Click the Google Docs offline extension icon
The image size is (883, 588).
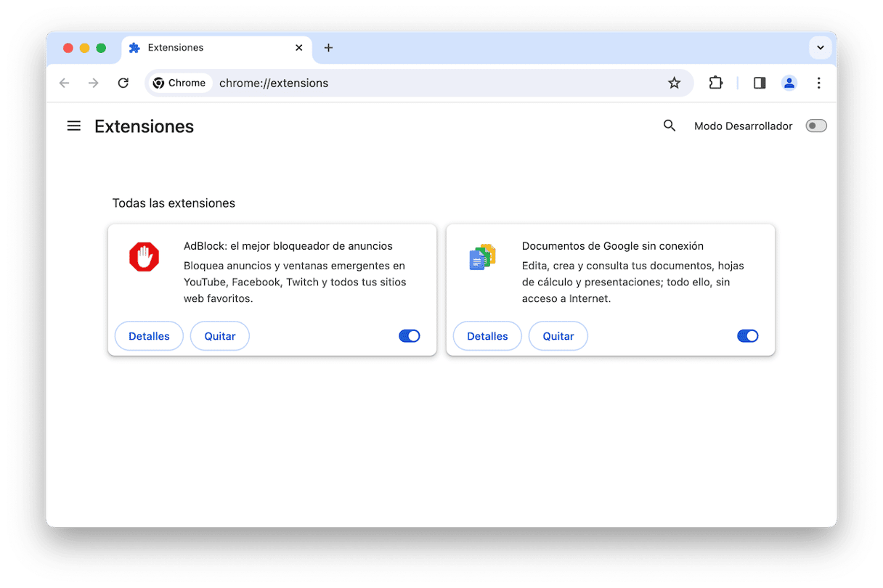point(482,258)
